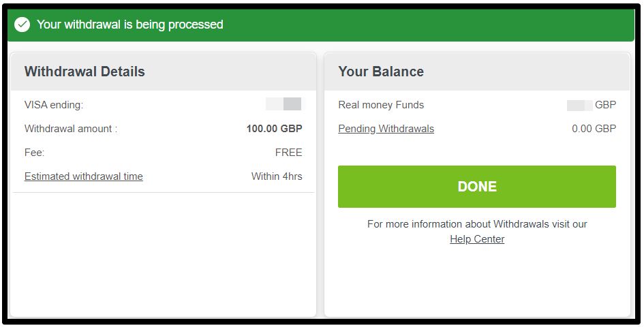644x327 pixels.
Task: Click the white checkmark success icon
Action: click(22, 25)
